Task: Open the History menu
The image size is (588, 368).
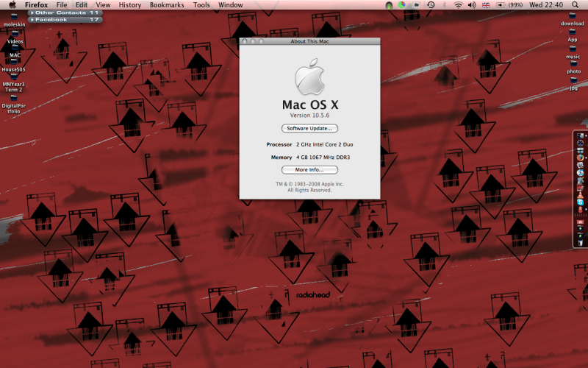Action: tap(130, 5)
